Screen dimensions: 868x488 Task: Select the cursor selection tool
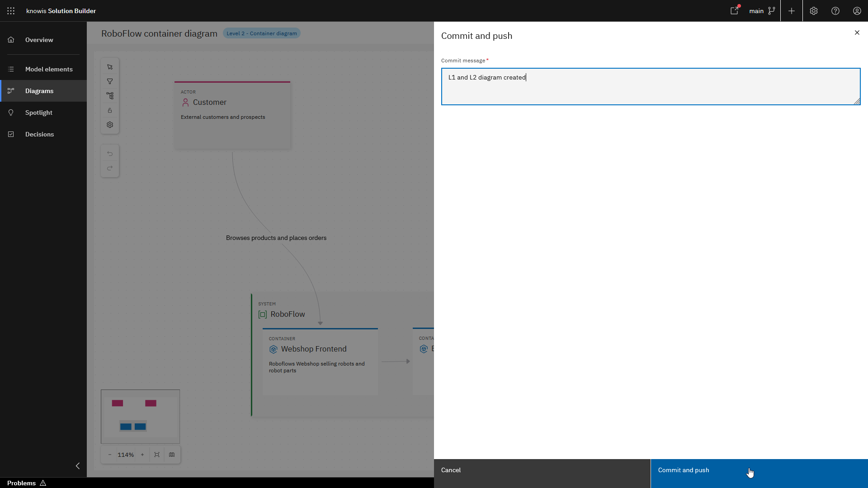pyautogui.click(x=110, y=66)
